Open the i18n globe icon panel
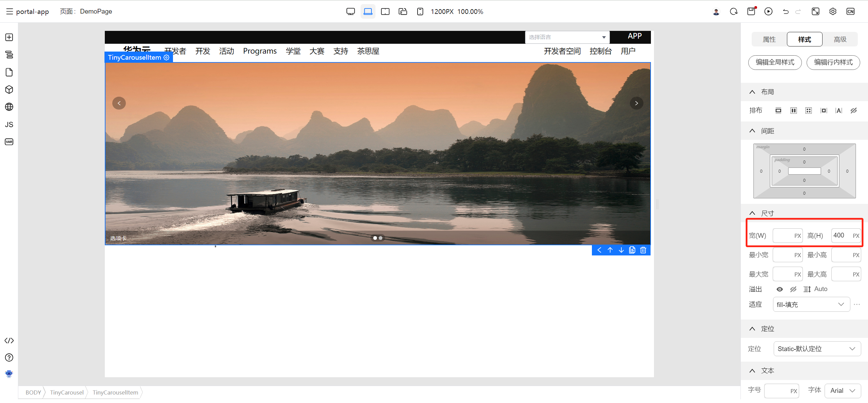 point(9,107)
